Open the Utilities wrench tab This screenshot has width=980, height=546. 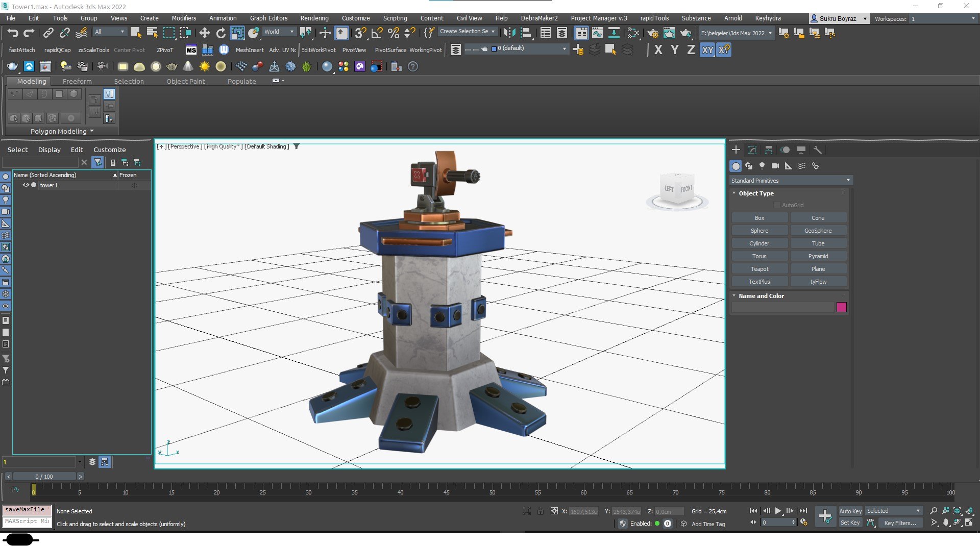click(x=817, y=150)
